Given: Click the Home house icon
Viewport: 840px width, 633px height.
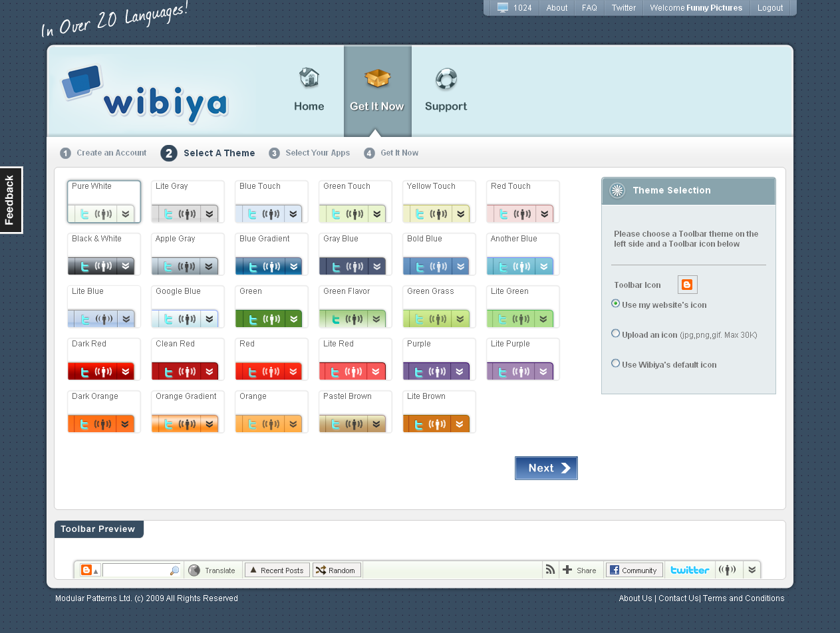Looking at the screenshot, I should [309, 78].
